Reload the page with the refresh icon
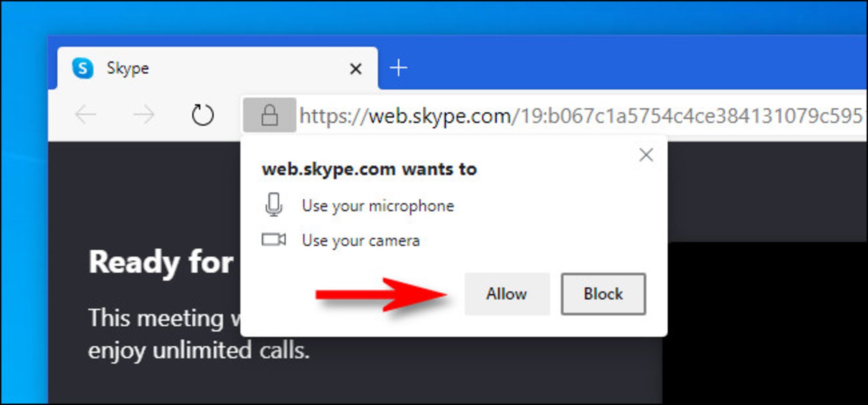 (202, 115)
